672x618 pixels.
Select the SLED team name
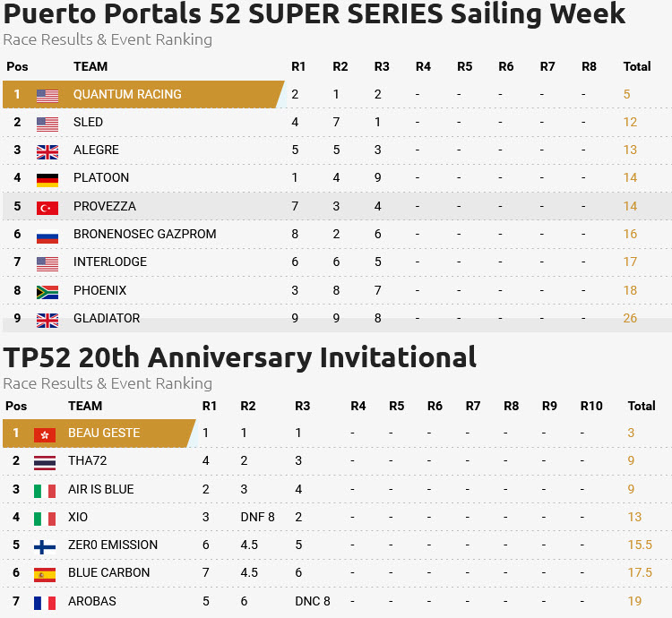pyautogui.click(x=88, y=122)
